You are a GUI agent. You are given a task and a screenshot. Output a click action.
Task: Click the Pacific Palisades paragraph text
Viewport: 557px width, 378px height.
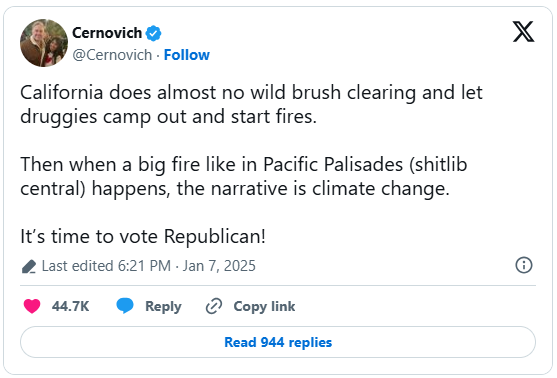(x=244, y=177)
